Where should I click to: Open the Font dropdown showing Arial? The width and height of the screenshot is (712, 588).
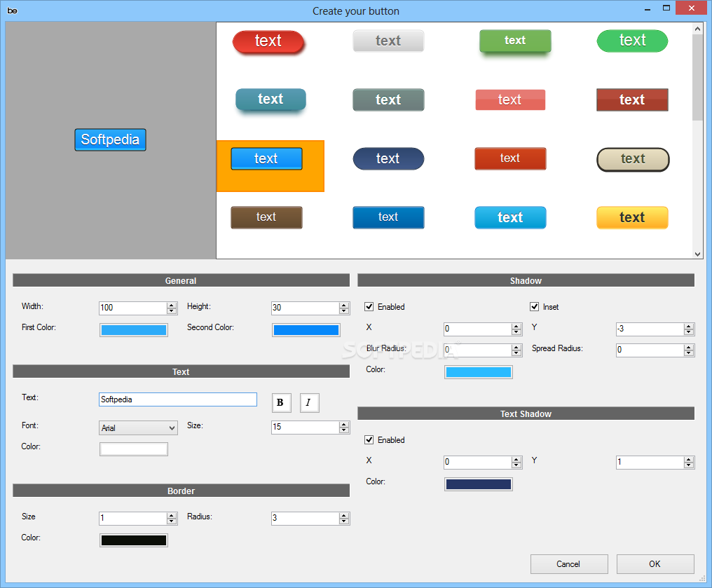pos(138,428)
